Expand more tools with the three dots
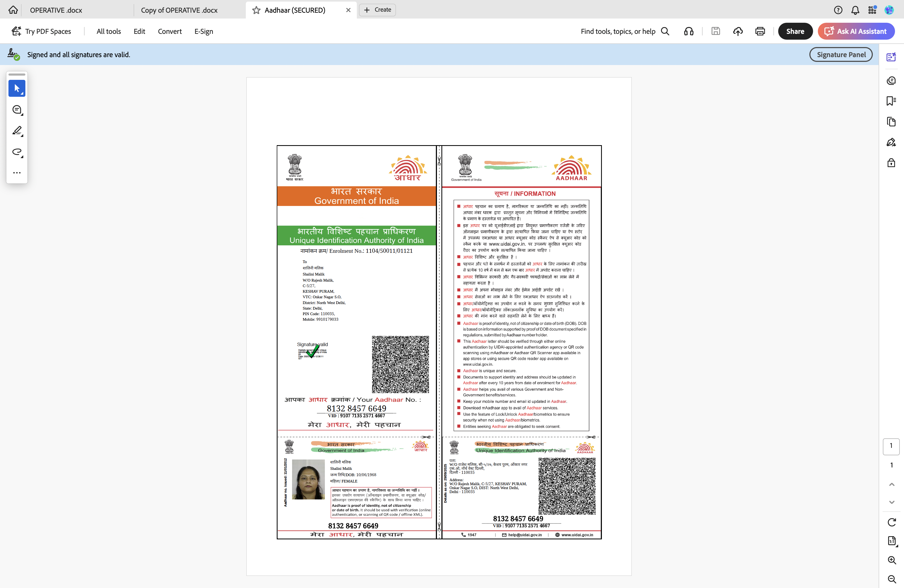Screen dimensions: 904x588 [17, 173]
